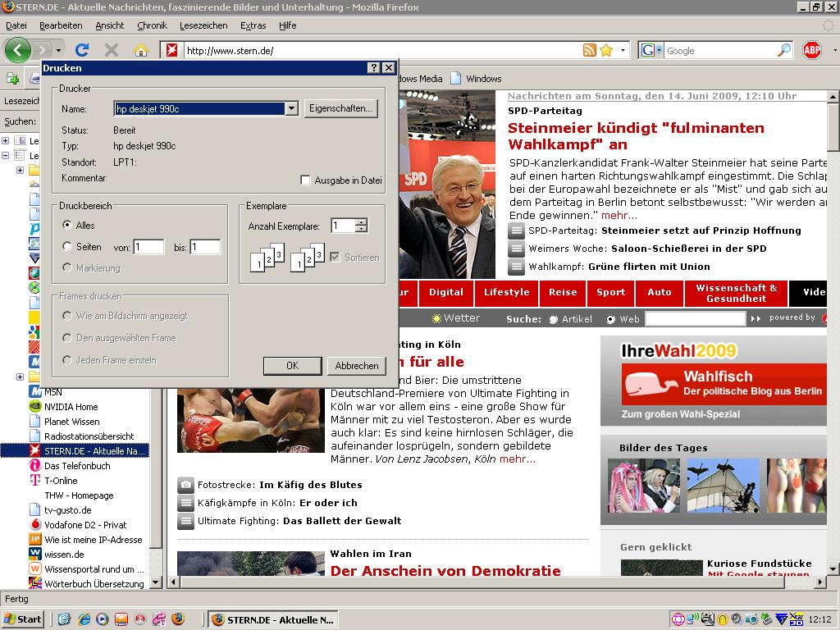This screenshot has width=840, height=630.
Task: Click the Eigenschaften... button
Action: coord(340,108)
